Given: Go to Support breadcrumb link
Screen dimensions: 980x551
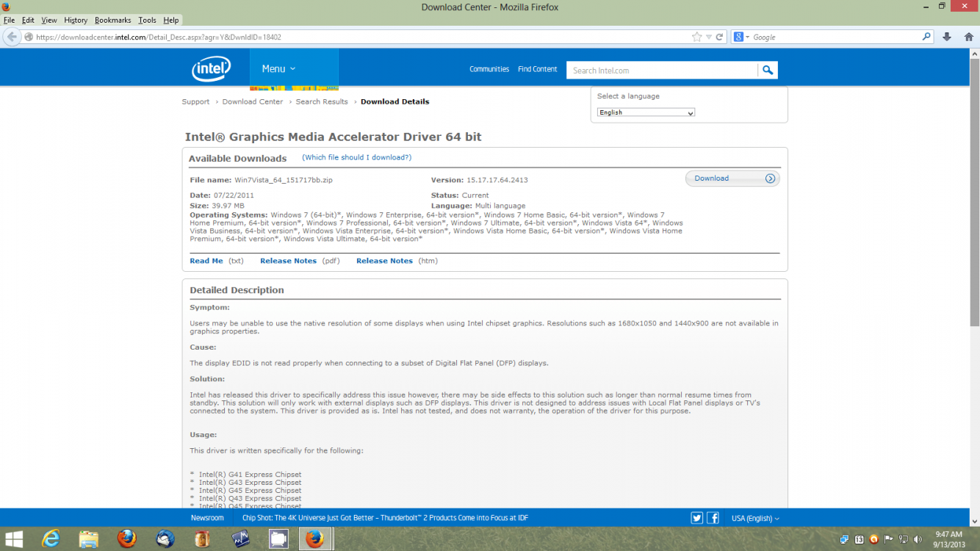Looking at the screenshot, I should [195, 101].
